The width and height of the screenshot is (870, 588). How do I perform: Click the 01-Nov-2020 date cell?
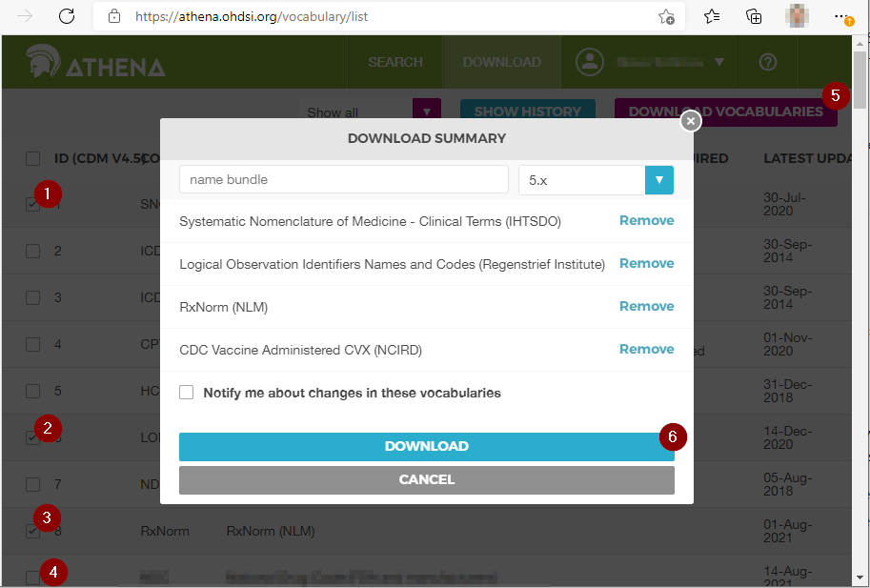[x=787, y=344]
